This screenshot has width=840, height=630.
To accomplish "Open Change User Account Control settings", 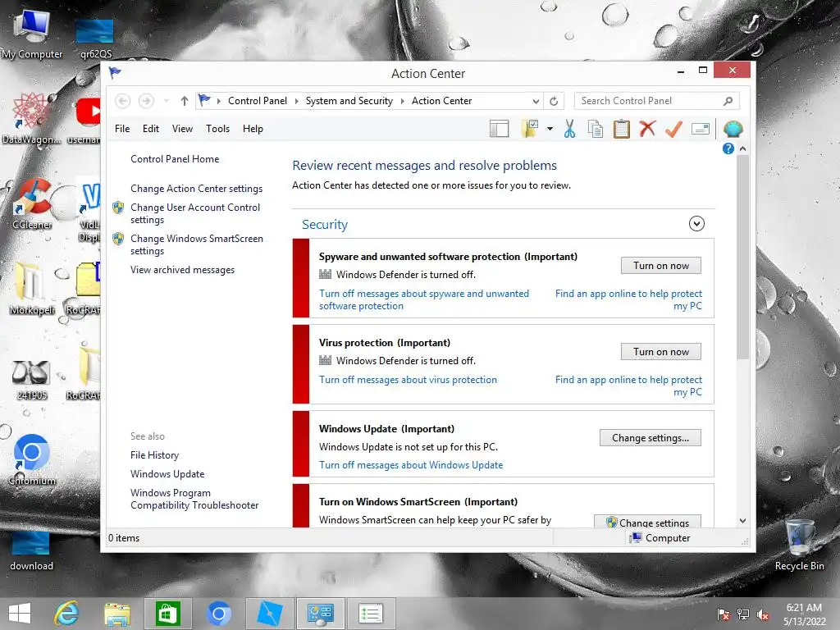I will coord(195,213).
